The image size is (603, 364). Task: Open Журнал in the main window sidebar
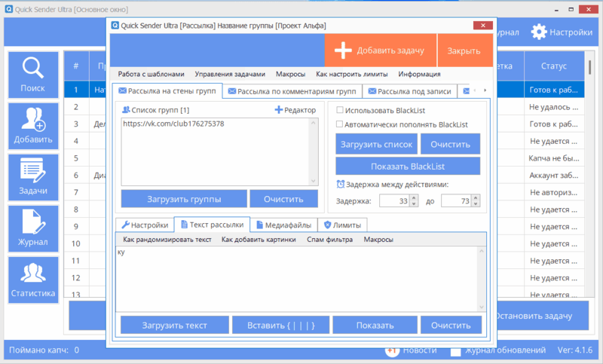pos(33,228)
